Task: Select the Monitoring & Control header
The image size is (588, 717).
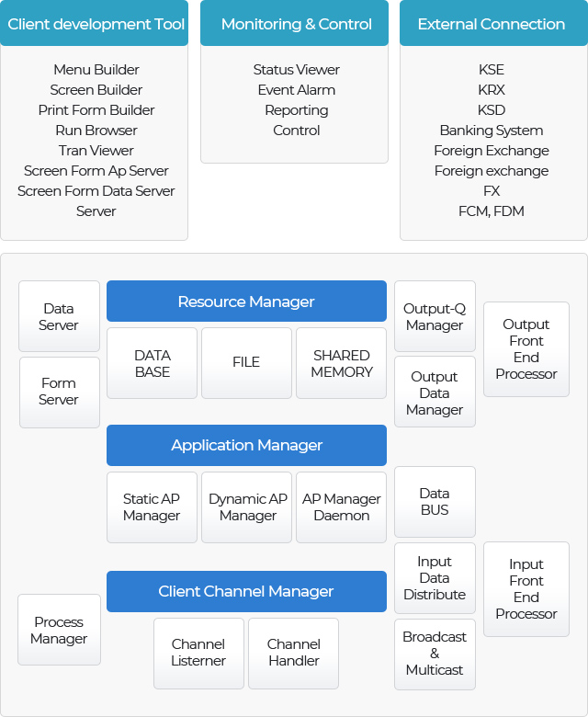Action: coord(294,23)
